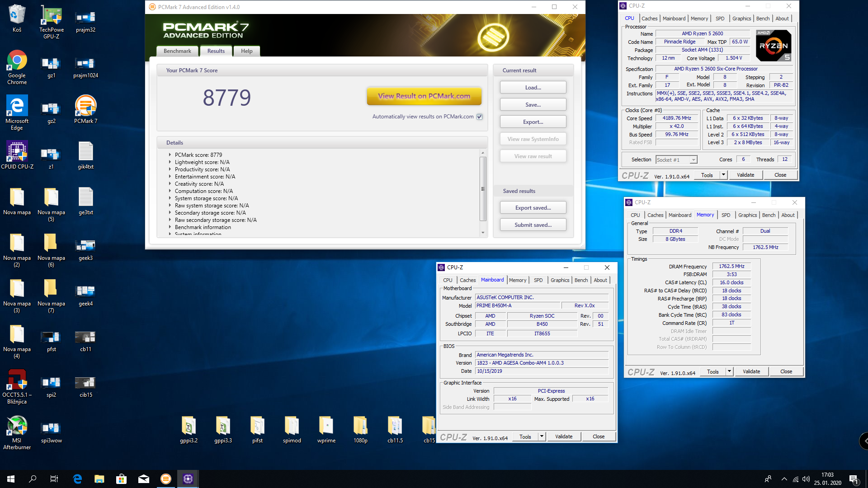Image resolution: width=868 pixels, height=488 pixels.
Task: Open the PCMark 7 Benchmark tab
Action: pyautogui.click(x=177, y=51)
